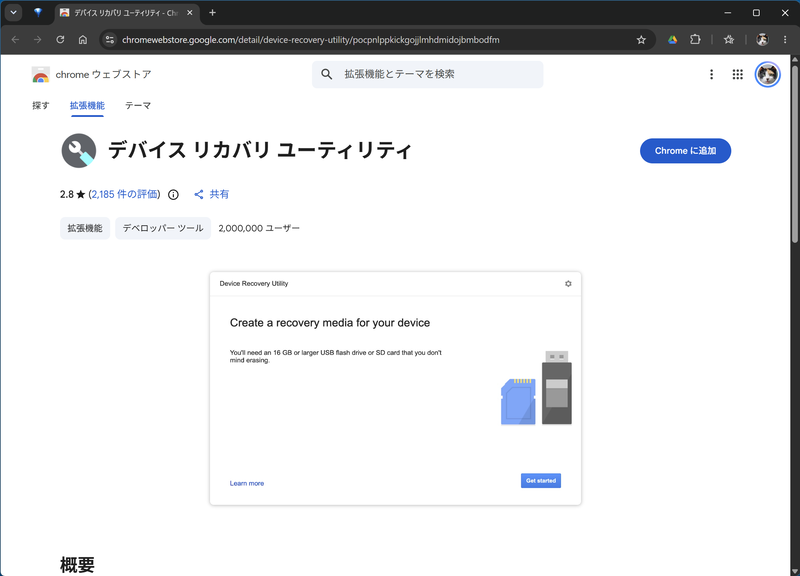Close the デバイス リカバリ ユーティリティ tab
Screen dimensions: 800x576
pyautogui.click(x=190, y=13)
